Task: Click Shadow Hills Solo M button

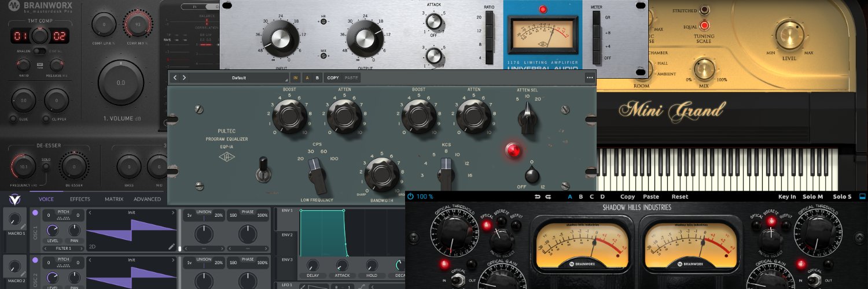Action: (x=812, y=197)
